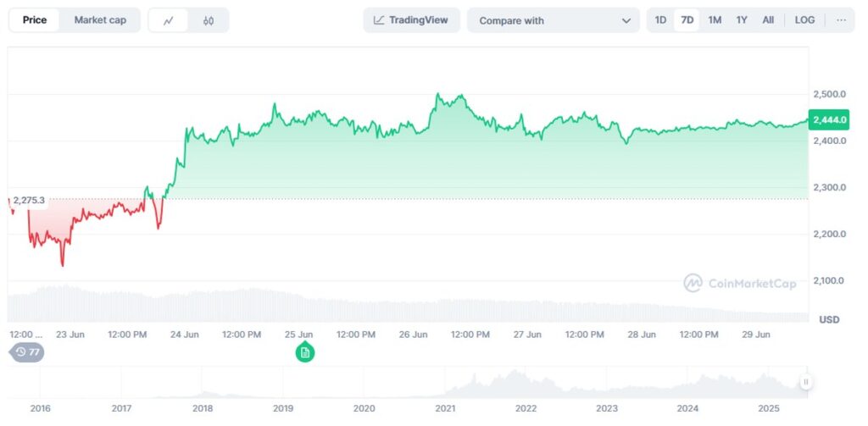
Task: Select the Price tab
Action: click(x=34, y=20)
